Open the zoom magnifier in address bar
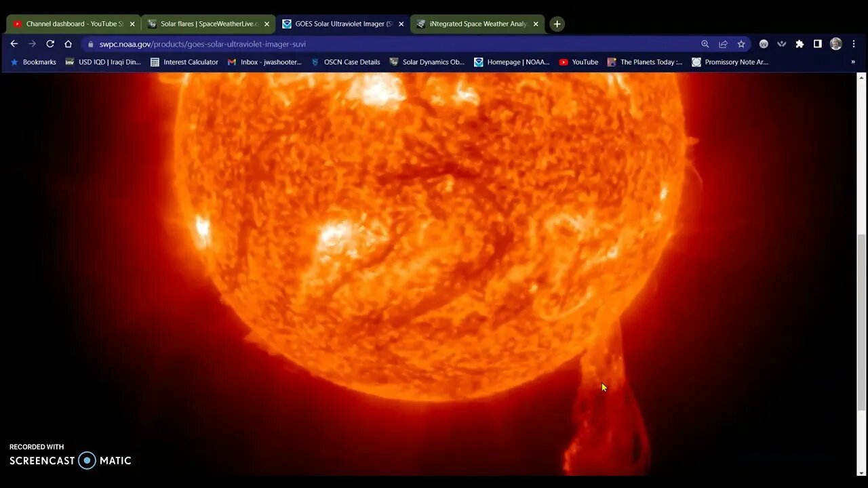Image resolution: width=868 pixels, height=488 pixels. (705, 44)
